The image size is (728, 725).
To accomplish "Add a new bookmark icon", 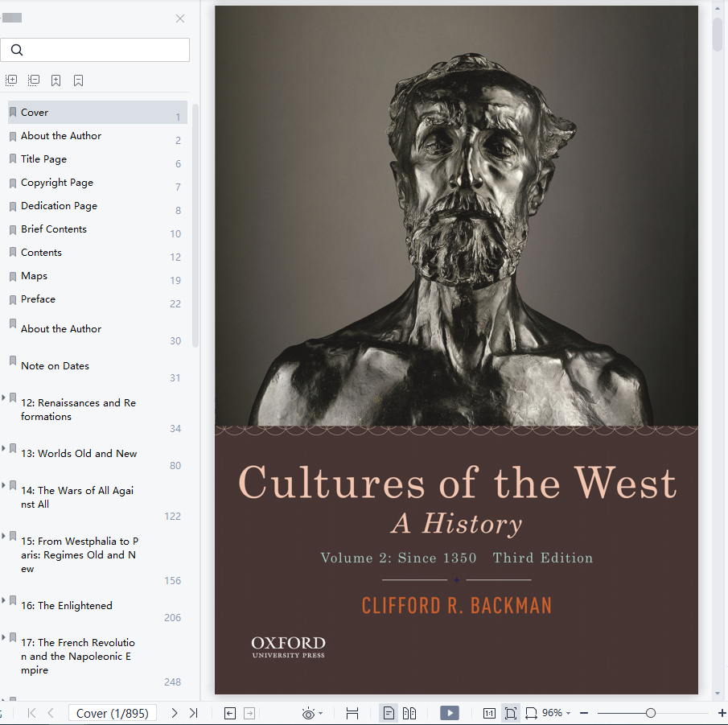I will [x=56, y=80].
